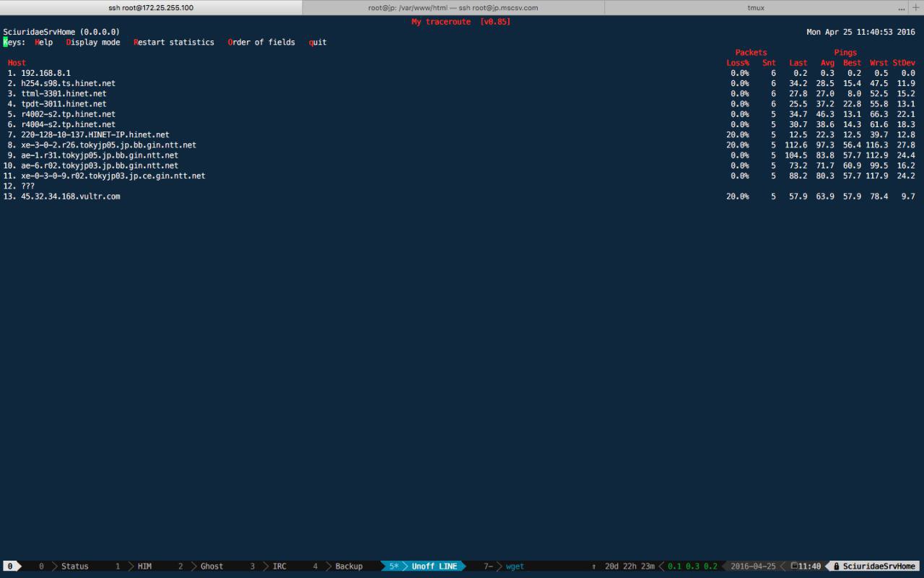This screenshot has width=924, height=578.
Task: Click the green cursor at Keys label
Action: coord(5,43)
